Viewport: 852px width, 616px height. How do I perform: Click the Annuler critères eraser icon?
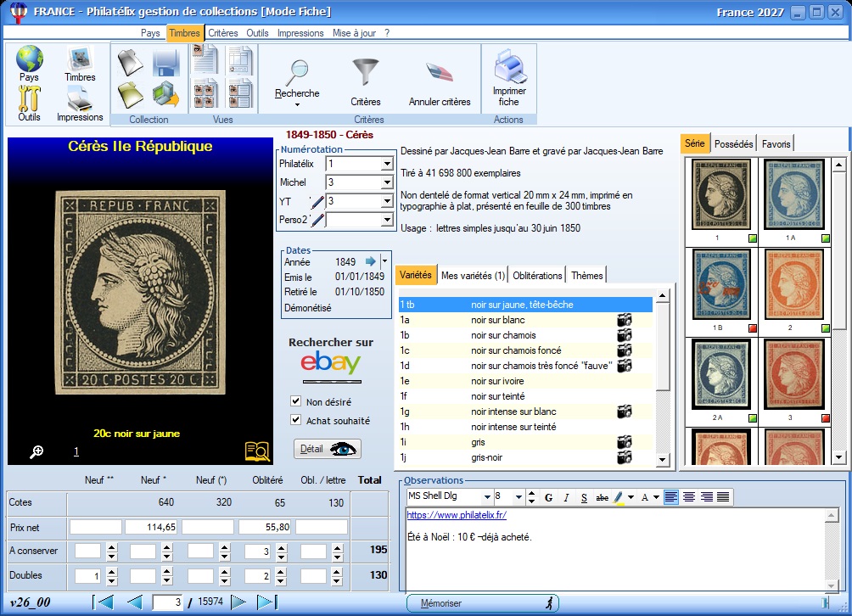click(x=440, y=72)
